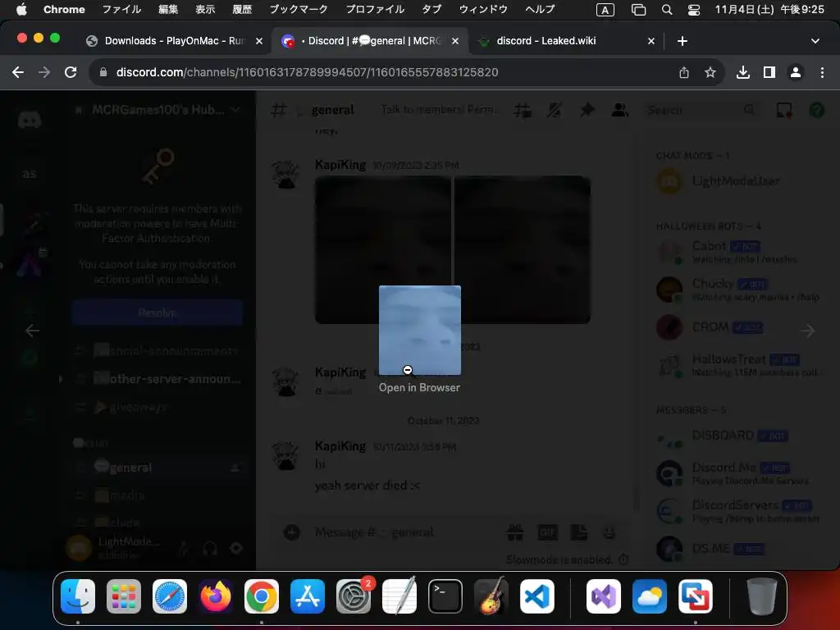Open Discord home button

(x=30, y=120)
